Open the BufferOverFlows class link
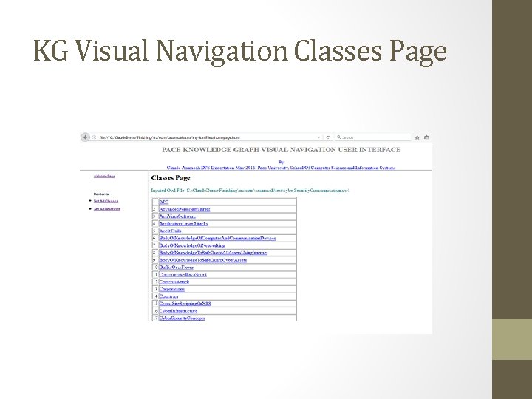Image resolution: width=532 pixels, height=399 pixels. (176, 267)
